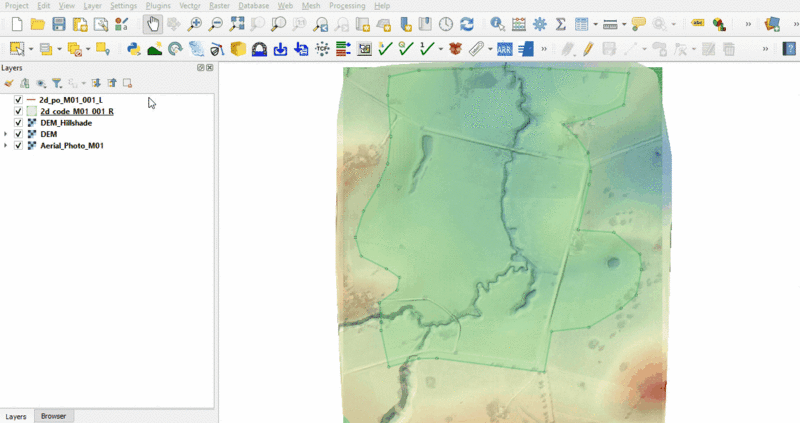This screenshot has width=800, height=423.
Task: Click the Refresh map icon
Action: (x=466, y=24)
